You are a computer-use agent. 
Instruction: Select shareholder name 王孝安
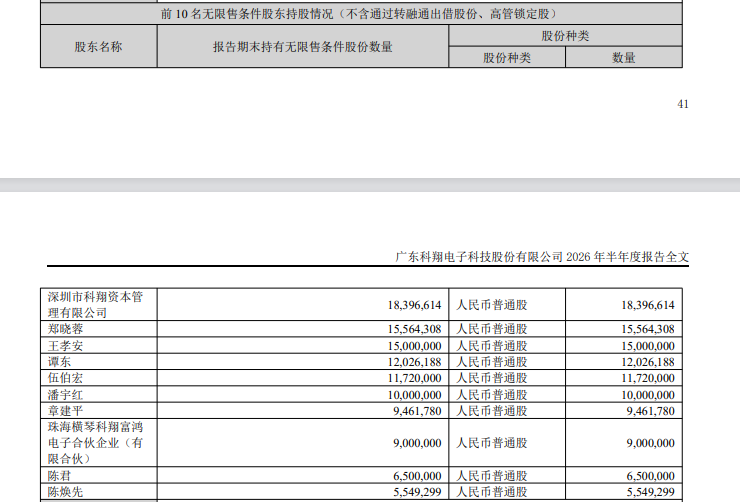click(65, 346)
